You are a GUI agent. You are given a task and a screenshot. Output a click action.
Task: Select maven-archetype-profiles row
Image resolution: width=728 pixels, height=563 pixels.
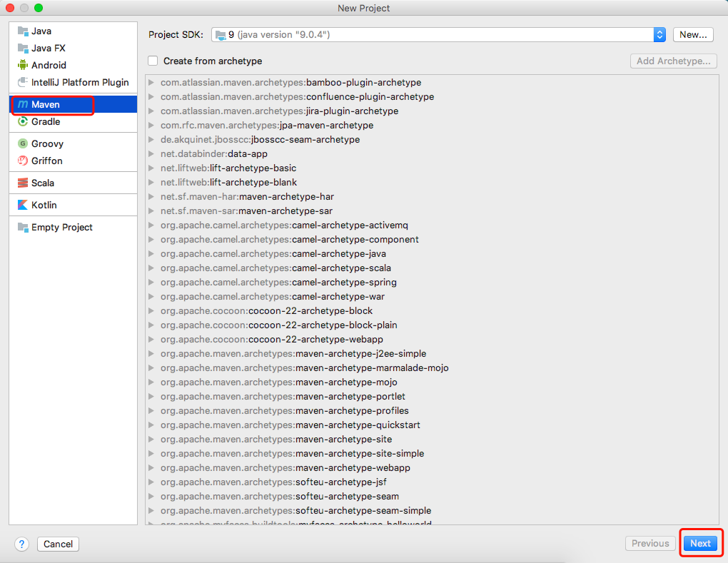432,411
